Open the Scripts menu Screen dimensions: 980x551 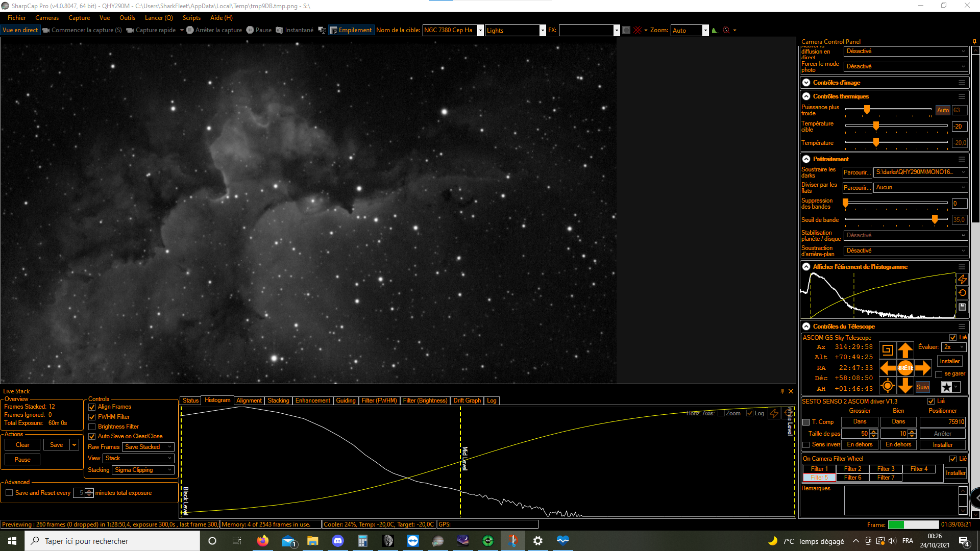pyautogui.click(x=191, y=18)
